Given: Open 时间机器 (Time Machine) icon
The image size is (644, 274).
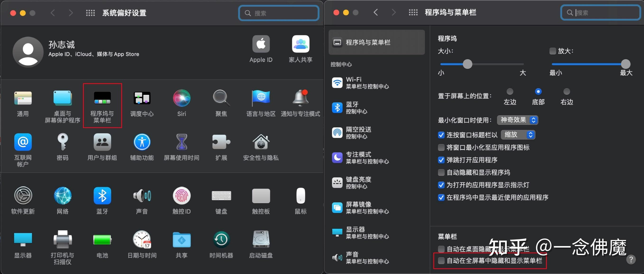Looking at the screenshot, I should pos(221,240).
